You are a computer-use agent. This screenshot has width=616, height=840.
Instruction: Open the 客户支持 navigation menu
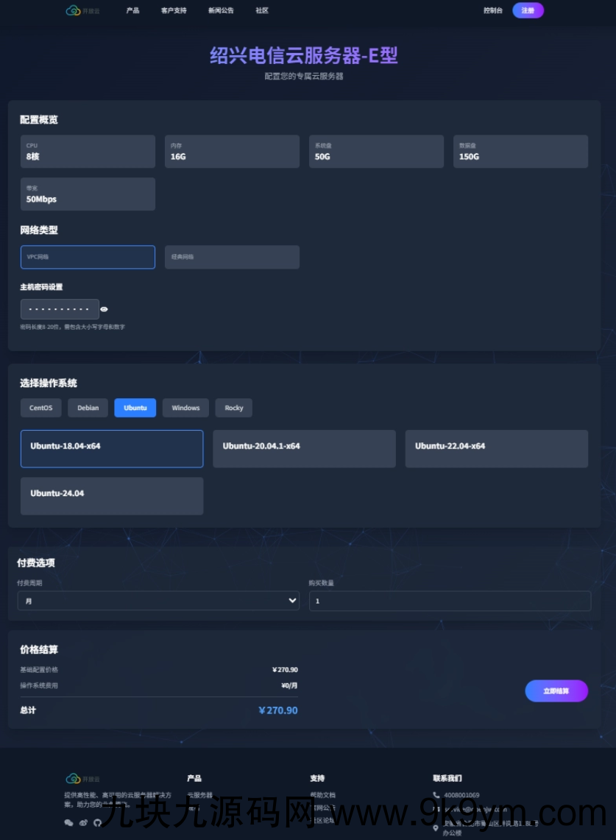174,11
